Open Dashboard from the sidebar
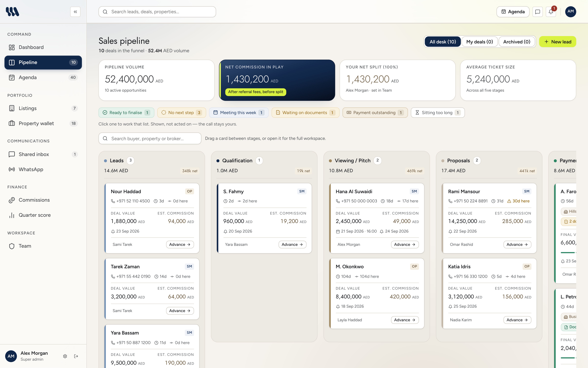Viewport: 588px width, 368px height. (43, 47)
